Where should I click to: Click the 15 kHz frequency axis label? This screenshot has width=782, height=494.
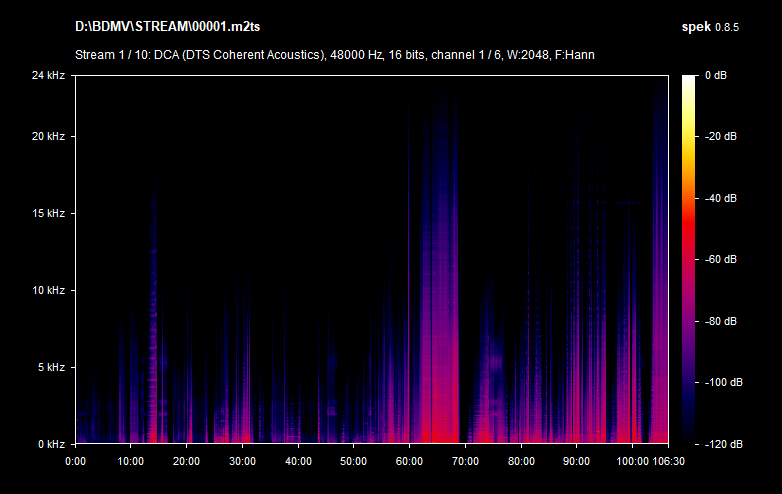pos(47,214)
